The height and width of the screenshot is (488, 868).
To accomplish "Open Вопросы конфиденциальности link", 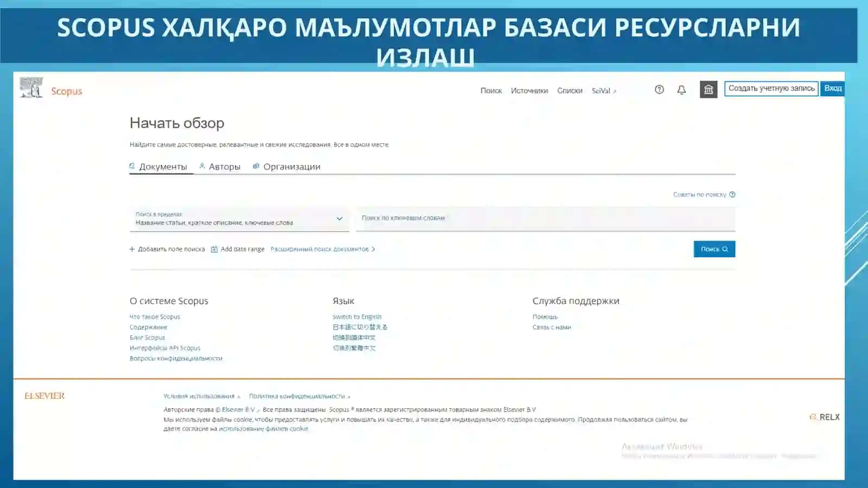I will pos(176,358).
